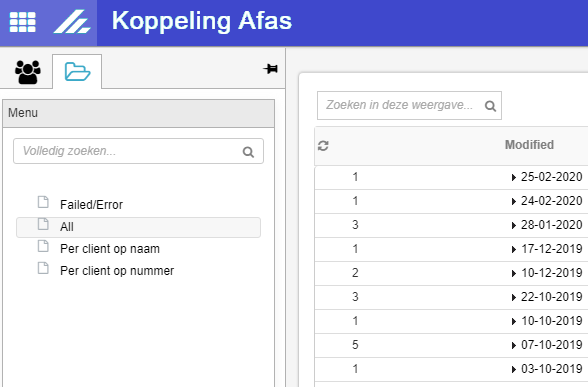
Task: Click the Afas logo icon
Action: (72, 22)
